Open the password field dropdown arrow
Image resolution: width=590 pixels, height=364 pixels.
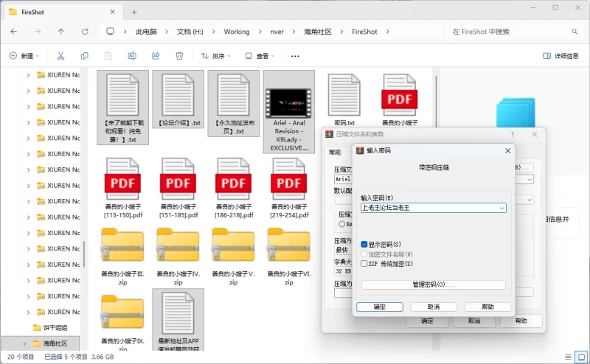[x=502, y=209]
